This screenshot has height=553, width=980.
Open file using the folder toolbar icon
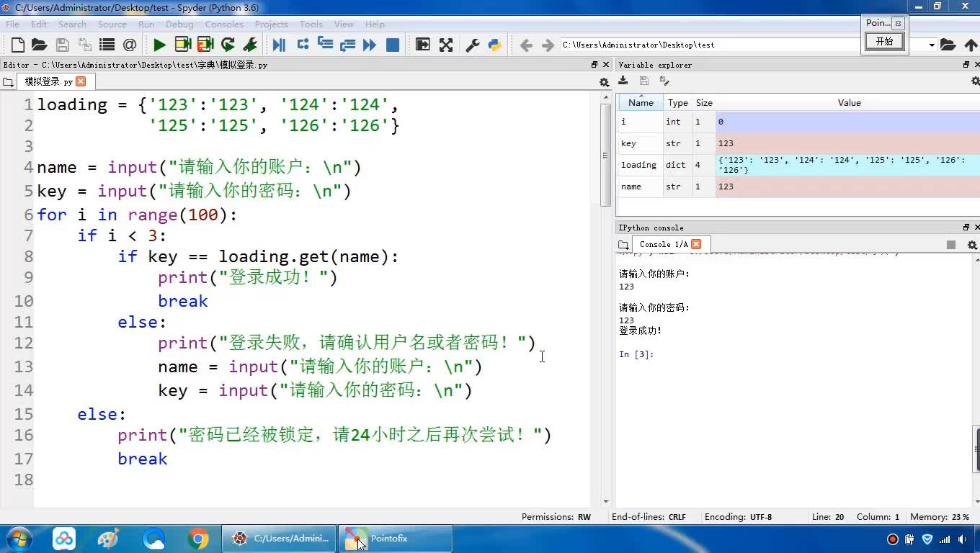click(40, 45)
